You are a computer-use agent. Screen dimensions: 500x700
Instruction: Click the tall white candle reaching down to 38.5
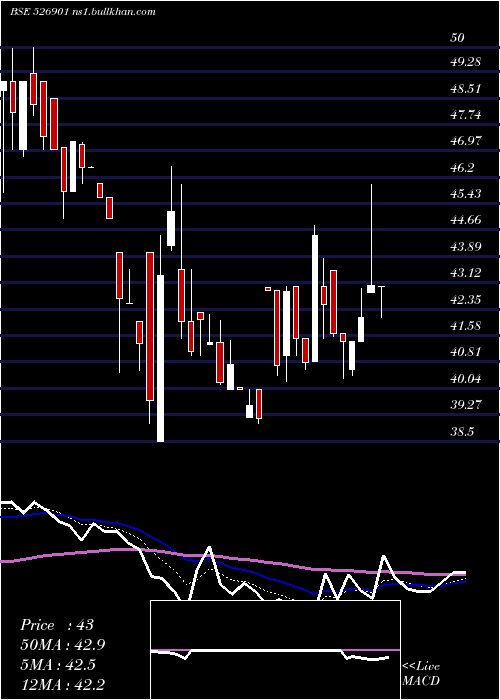(160, 358)
